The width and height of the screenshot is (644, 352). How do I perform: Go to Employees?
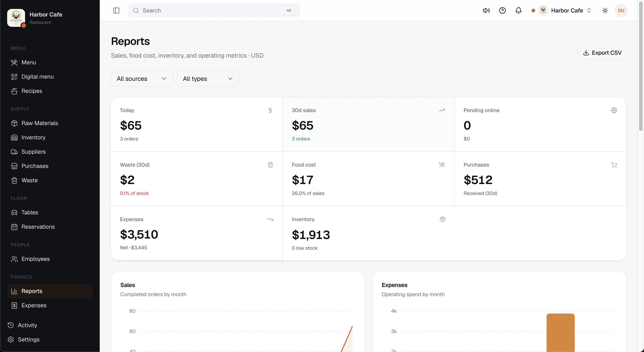(x=50, y=259)
